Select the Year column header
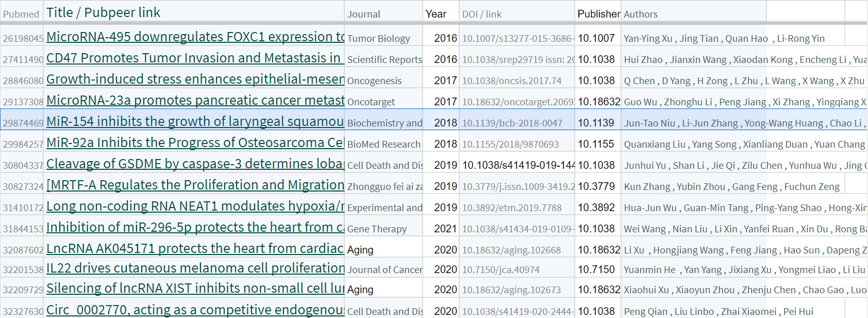Image resolution: width=868 pixels, height=318 pixels. [x=436, y=14]
